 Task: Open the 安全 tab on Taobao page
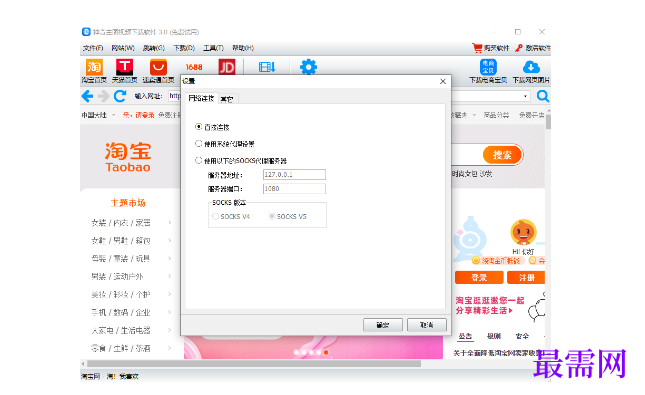pos(522,336)
